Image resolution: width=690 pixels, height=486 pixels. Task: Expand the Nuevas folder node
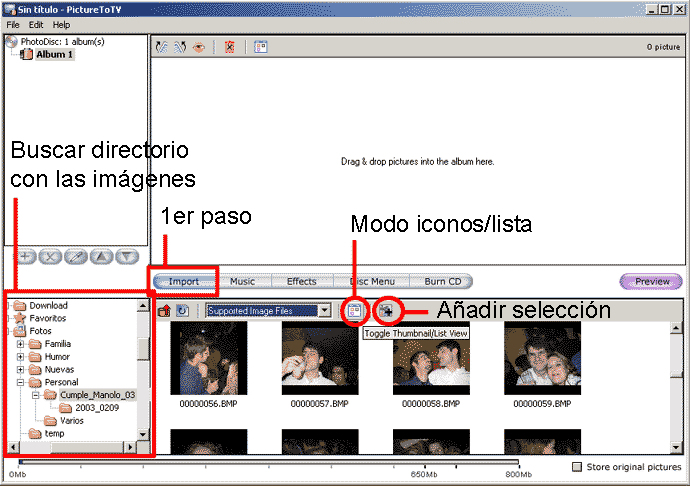click(20, 369)
